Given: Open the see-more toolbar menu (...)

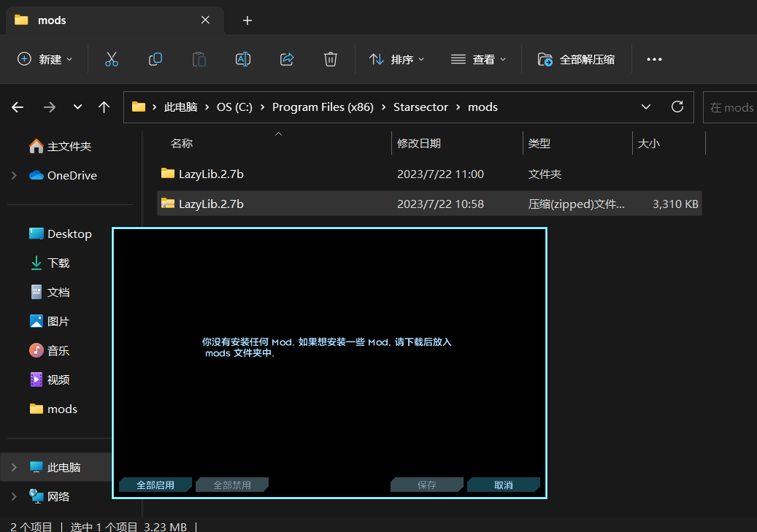Looking at the screenshot, I should [653, 59].
